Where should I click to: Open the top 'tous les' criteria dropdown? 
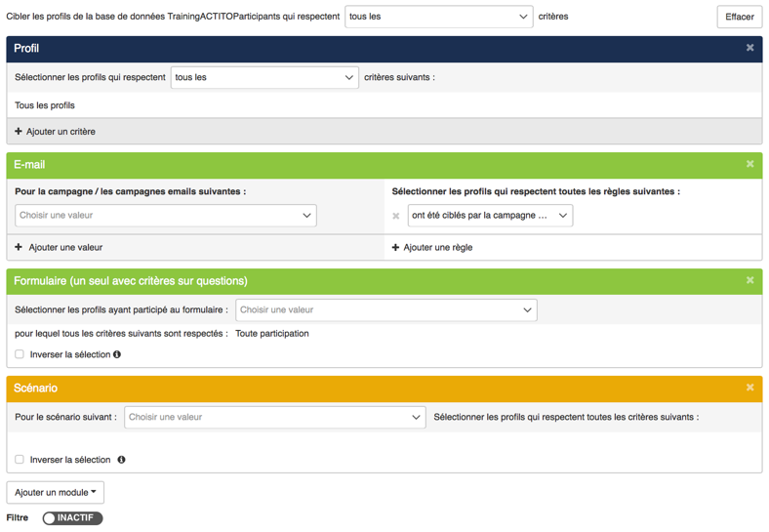(x=438, y=17)
